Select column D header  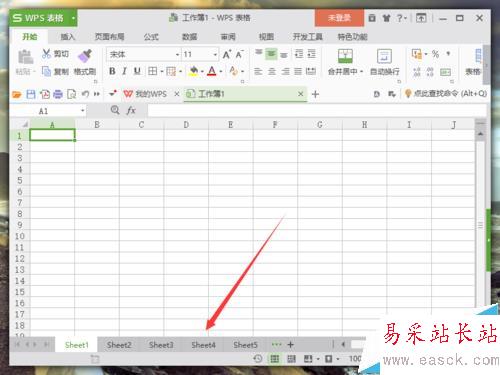coord(186,125)
